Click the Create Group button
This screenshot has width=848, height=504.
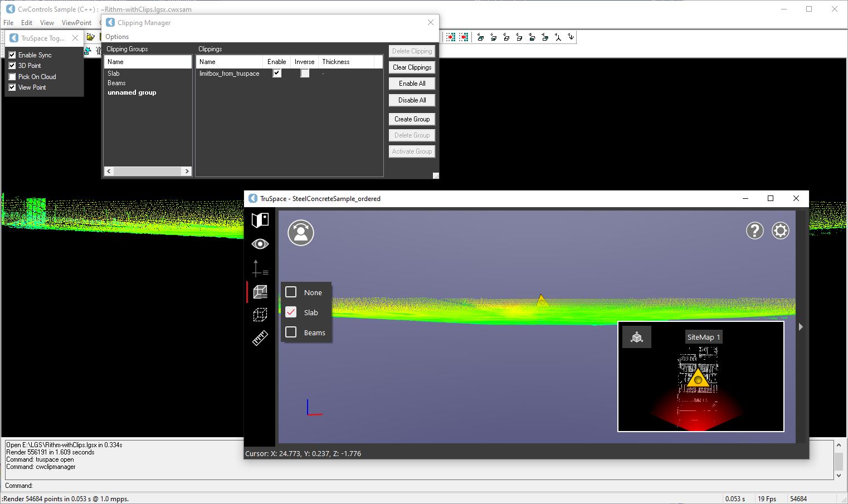pyautogui.click(x=412, y=119)
